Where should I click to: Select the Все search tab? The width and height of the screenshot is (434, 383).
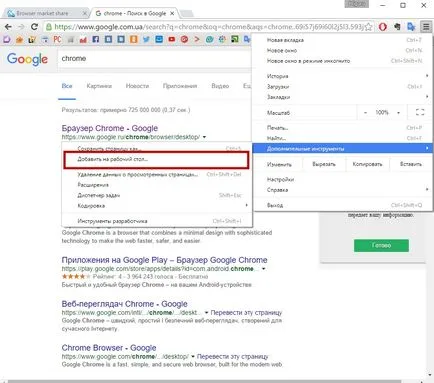[67, 86]
